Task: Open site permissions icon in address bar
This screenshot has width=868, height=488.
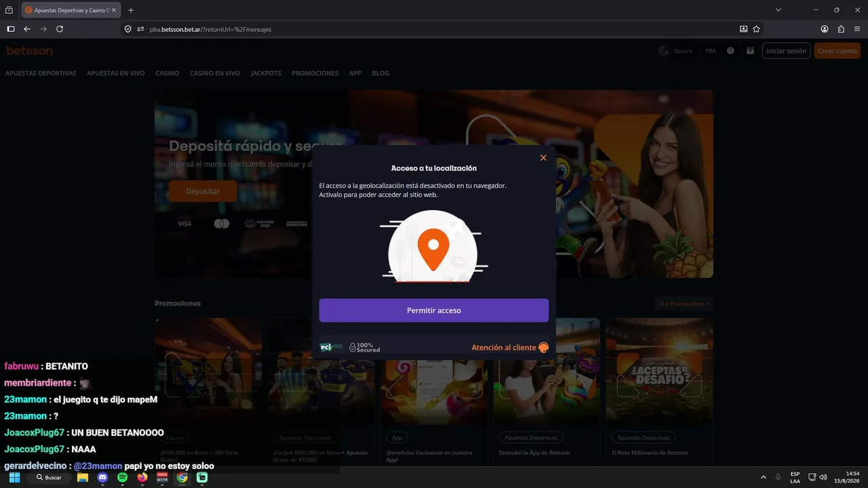Action: (x=140, y=29)
